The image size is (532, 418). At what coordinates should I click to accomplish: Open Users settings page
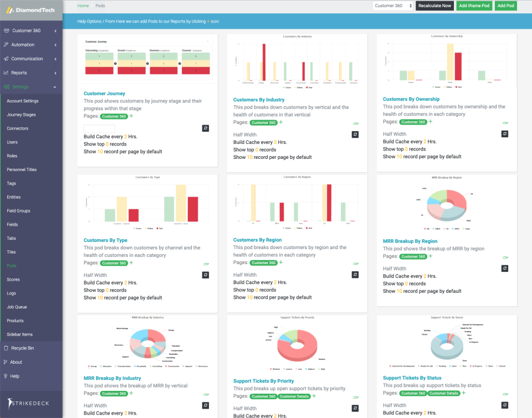[x=12, y=142]
